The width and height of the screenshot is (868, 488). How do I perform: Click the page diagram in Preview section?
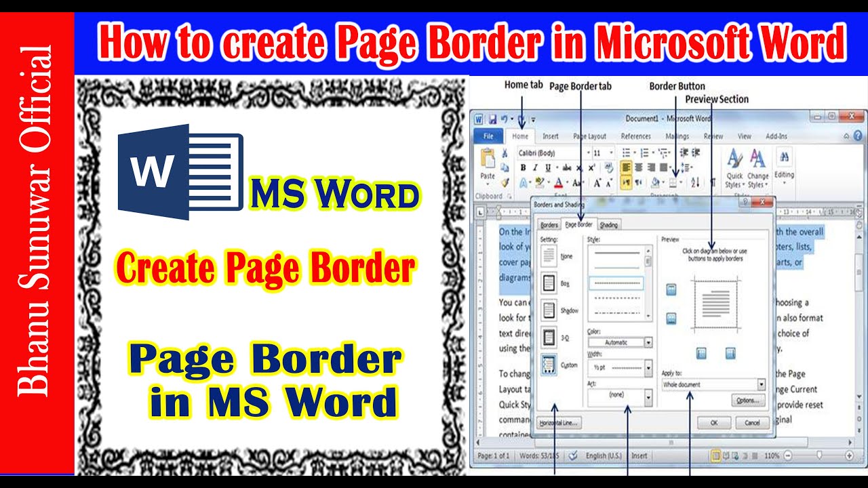(x=715, y=304)
